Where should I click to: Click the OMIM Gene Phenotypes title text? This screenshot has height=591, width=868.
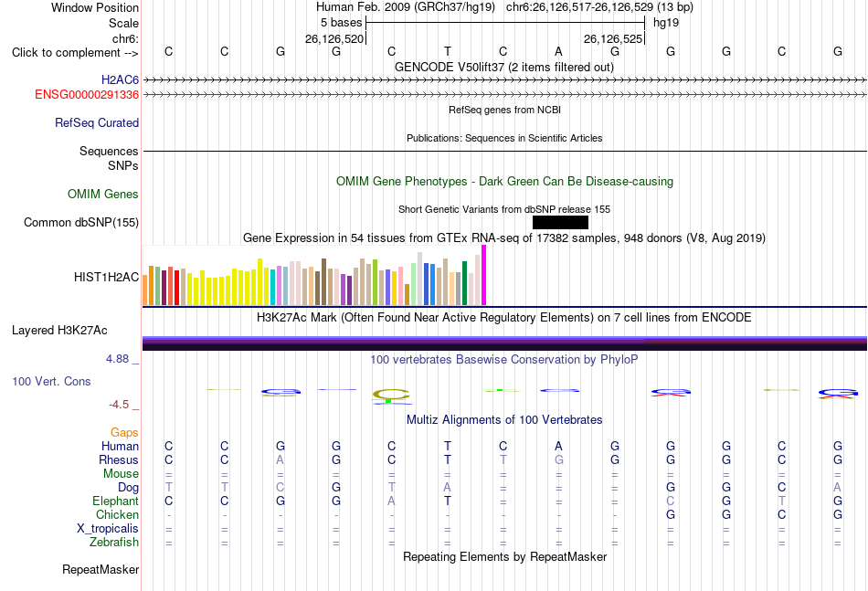(x=505, y=182)
